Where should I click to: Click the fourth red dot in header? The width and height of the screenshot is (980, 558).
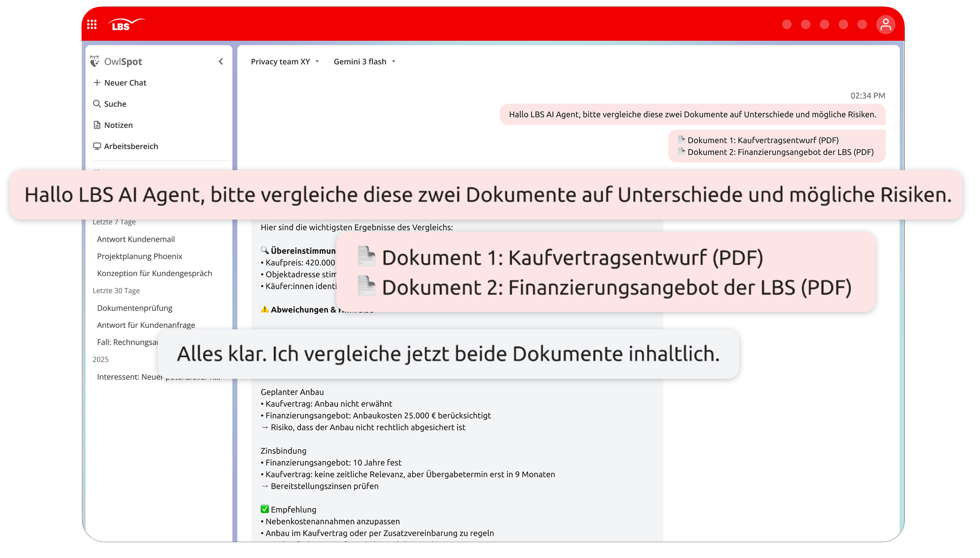point(843,25)
